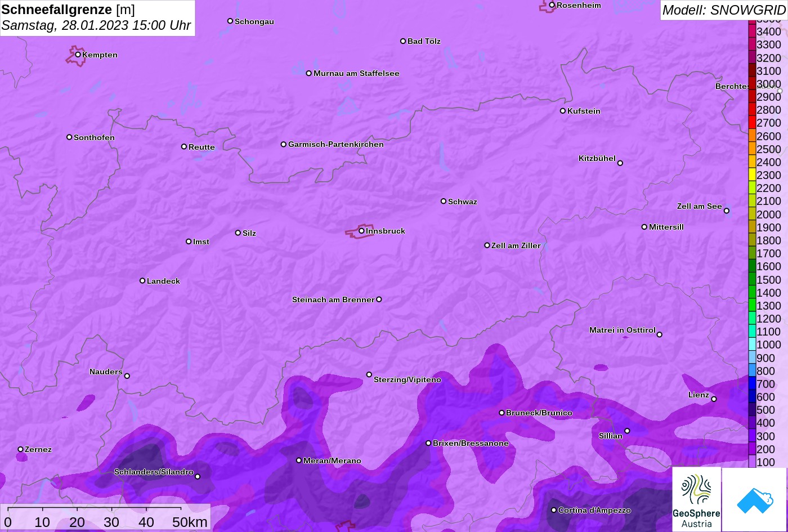Select the 3400 m magenta legend swatch
This screenshot has width=788, height=532.
click(751, 32)
